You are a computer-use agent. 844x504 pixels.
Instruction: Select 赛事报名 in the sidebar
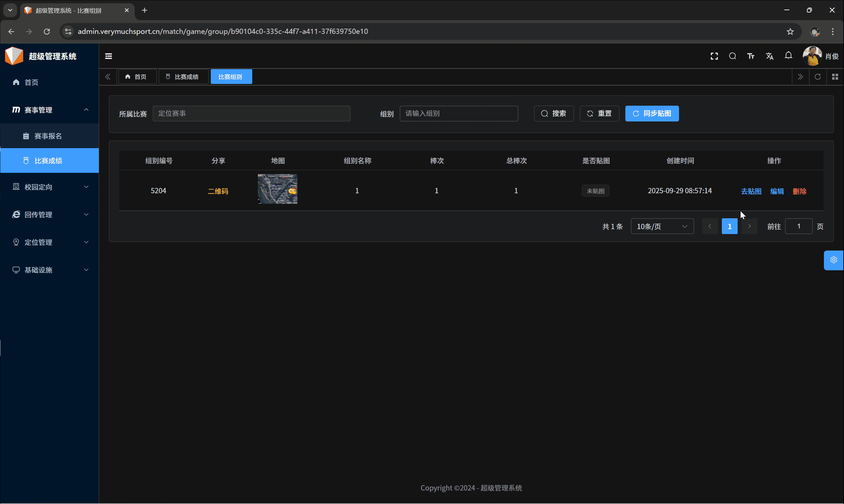tap(48, 136)
